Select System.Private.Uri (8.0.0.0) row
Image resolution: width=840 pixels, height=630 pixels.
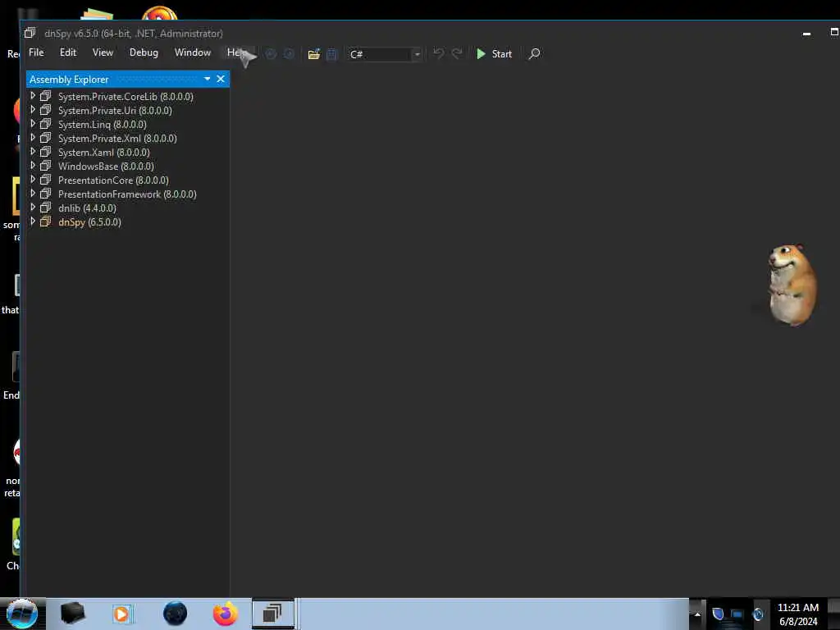[x=115, y=111]
